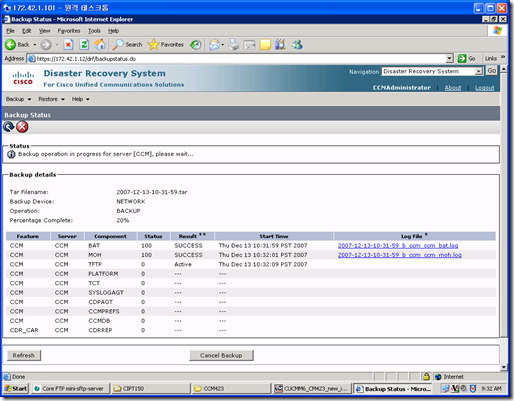Click the Messenger icon in the toolbar

(297, 44)
